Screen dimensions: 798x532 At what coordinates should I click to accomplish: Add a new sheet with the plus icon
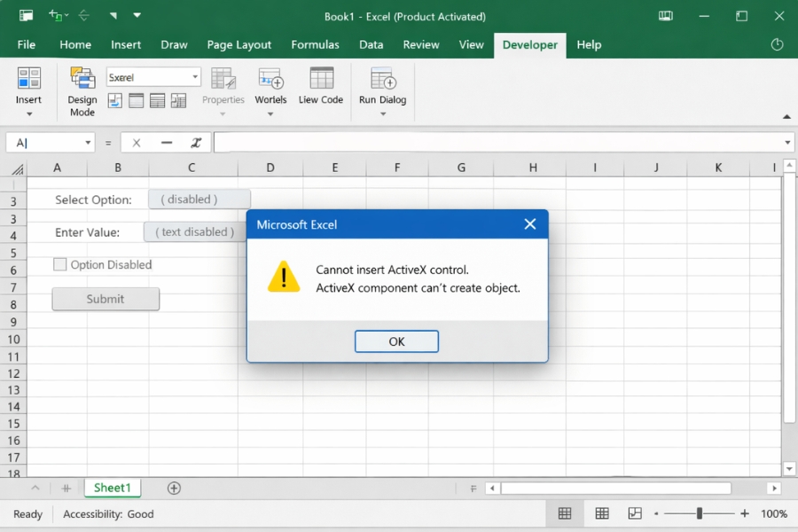[x=174, y=488]
